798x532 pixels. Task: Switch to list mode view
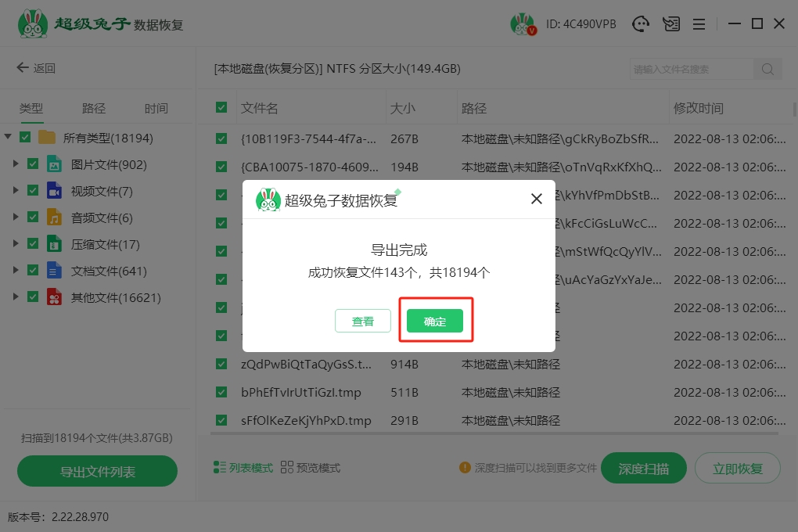[243, 468]
